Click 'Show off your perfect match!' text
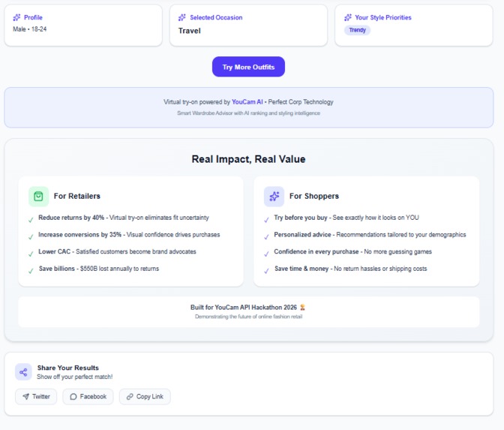 [74, 377]
